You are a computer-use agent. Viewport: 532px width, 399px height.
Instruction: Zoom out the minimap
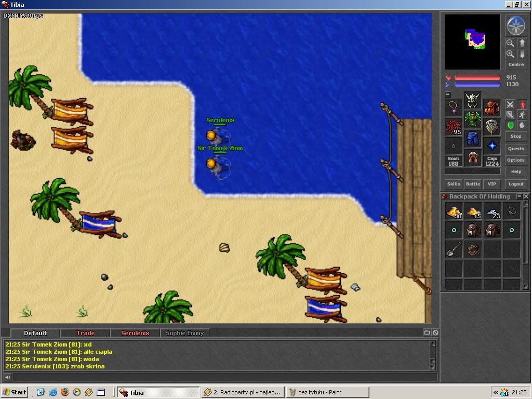[x=510, y=43]
